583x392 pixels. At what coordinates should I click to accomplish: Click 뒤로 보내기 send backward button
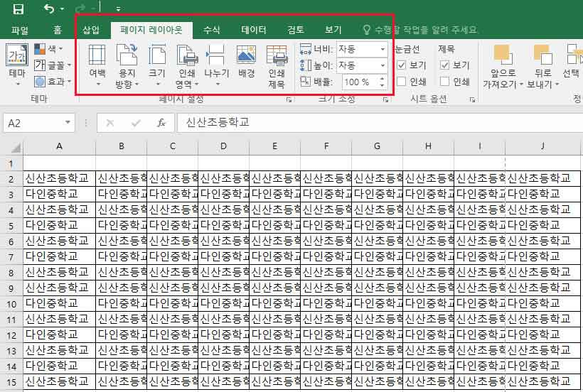coord(543,67)
